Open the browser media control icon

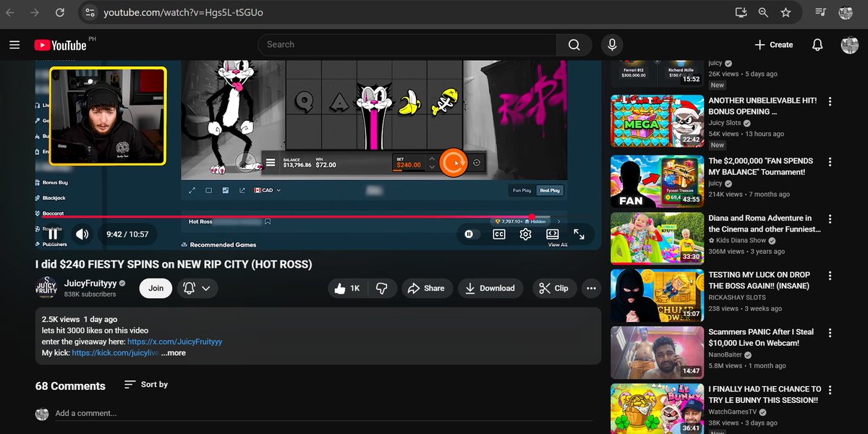(x=820, y=12)
